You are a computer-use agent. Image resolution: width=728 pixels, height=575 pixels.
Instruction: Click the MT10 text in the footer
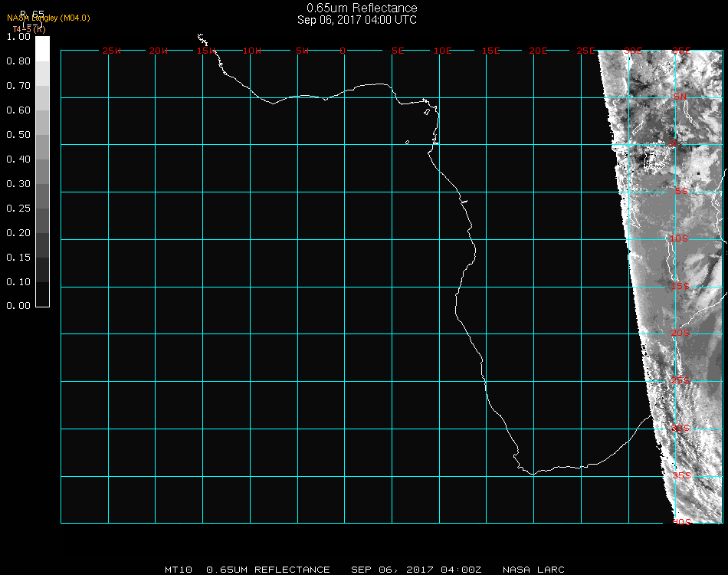coord(178,570)
